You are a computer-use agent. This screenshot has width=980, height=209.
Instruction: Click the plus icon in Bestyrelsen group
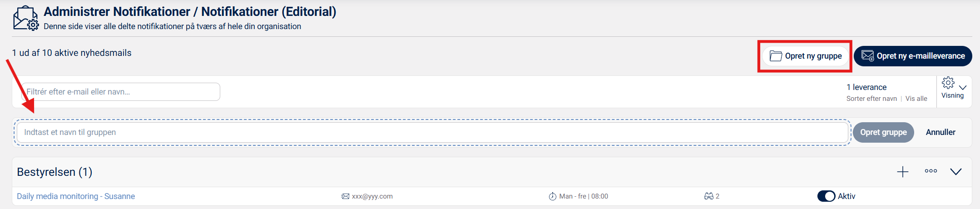pyautogui.click(x=903, y=172)
